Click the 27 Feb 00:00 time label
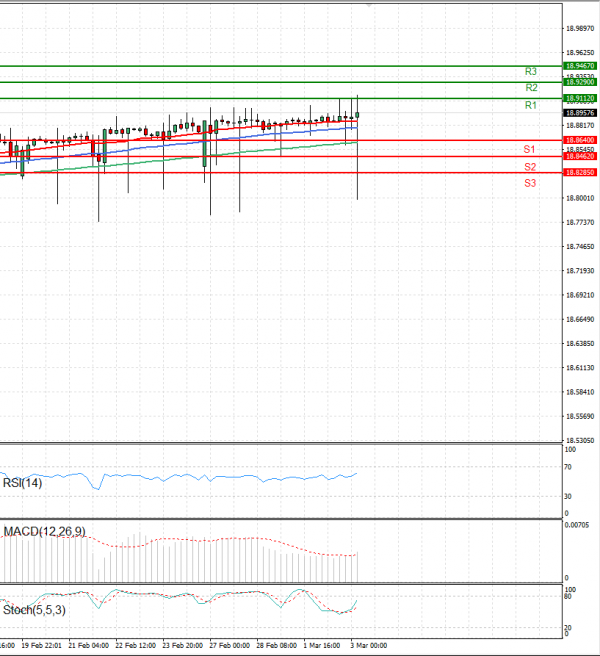Image resolution: width=600 pixels, height=656 pixels. tap(229, 646)
